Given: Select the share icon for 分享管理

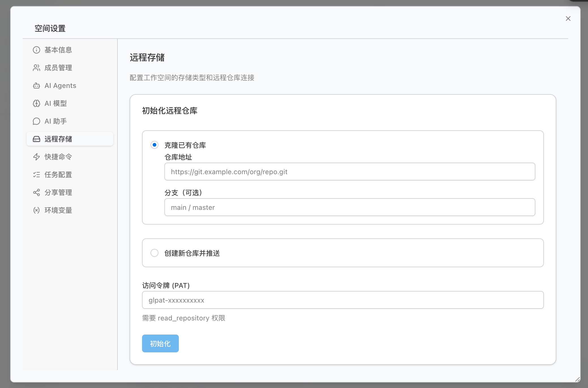Looking at the screenshot, I should tap(37, 192).
